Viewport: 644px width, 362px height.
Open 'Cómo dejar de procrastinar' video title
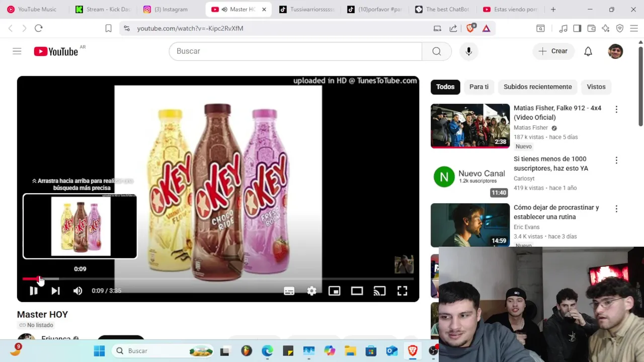pyautogui.click(x=556, y=212)
